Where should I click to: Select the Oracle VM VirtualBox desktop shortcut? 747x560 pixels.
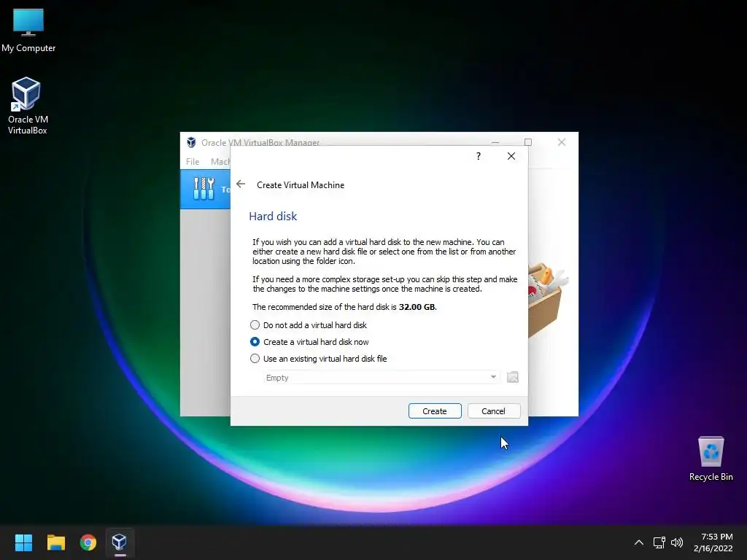(x=27, y=106)
